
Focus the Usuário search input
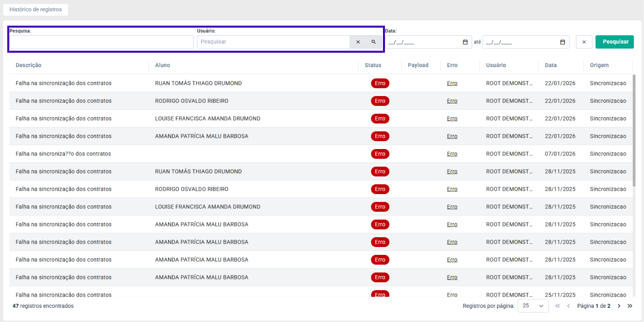tap(273, 42)
